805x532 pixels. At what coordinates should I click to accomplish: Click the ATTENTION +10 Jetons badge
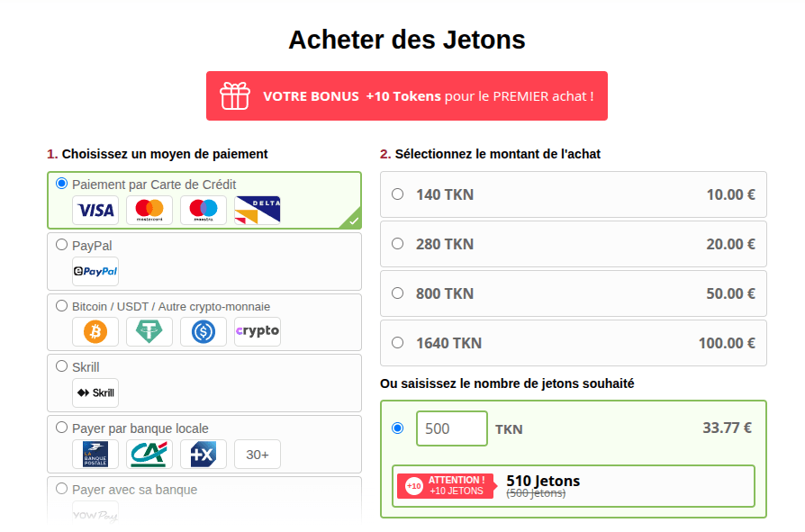pos(447,485)
